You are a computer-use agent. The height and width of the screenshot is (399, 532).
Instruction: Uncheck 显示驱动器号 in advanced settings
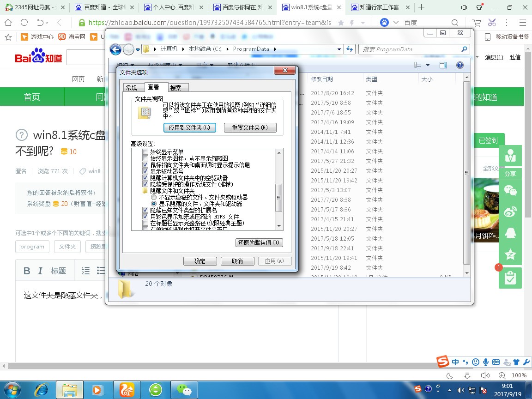click(x=145, y=171)
